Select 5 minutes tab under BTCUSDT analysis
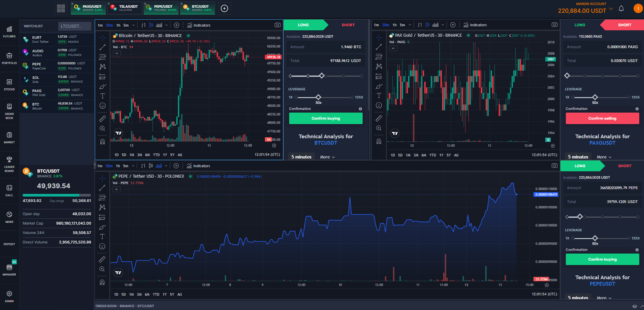The image size is (644, 310). [301, 157]
